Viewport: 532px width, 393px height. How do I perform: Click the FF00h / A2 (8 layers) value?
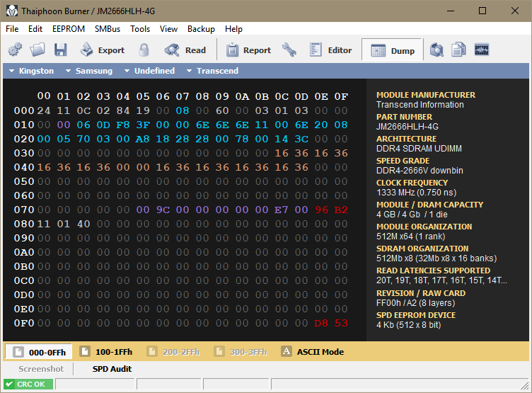point(416,303)
